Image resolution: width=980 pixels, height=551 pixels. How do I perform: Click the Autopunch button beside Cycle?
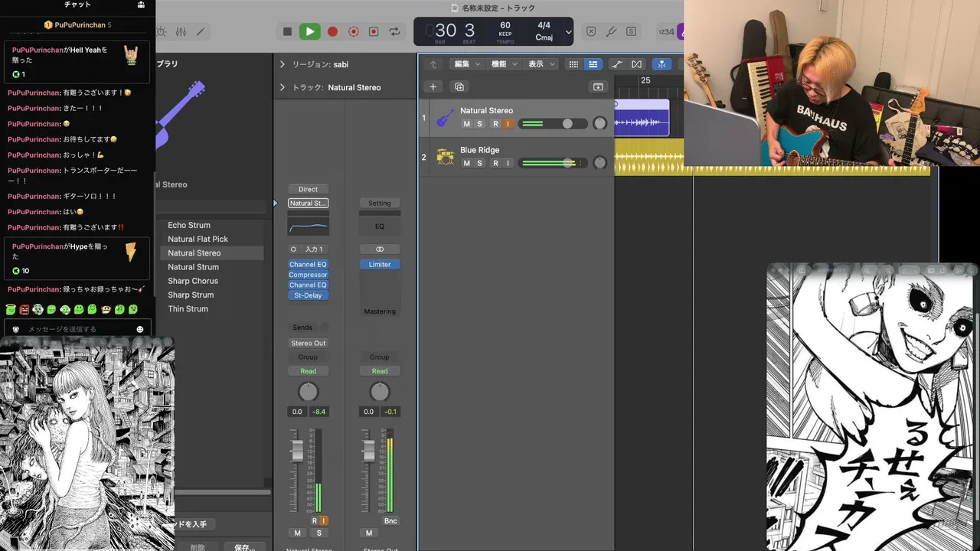point(374,31)
